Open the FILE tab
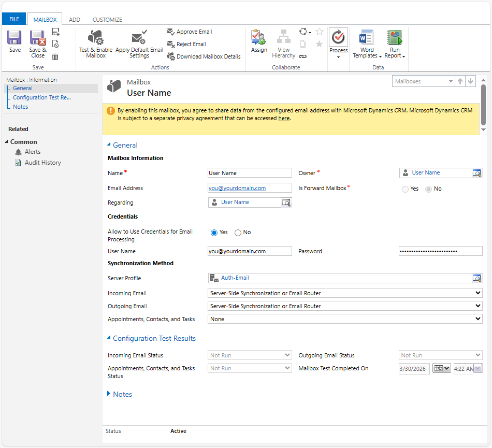This screenshot has width=492, height=448. coord(13,18)
